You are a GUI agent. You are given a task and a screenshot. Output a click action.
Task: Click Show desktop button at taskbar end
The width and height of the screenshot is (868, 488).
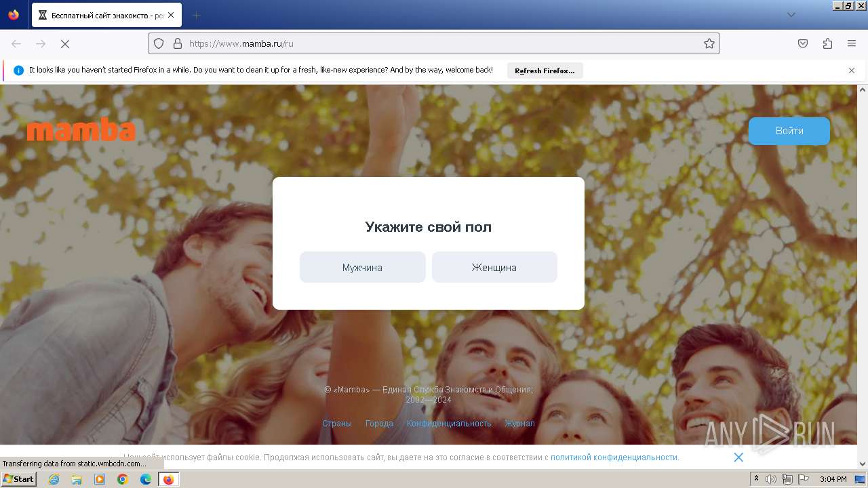(x=860, y=479)
